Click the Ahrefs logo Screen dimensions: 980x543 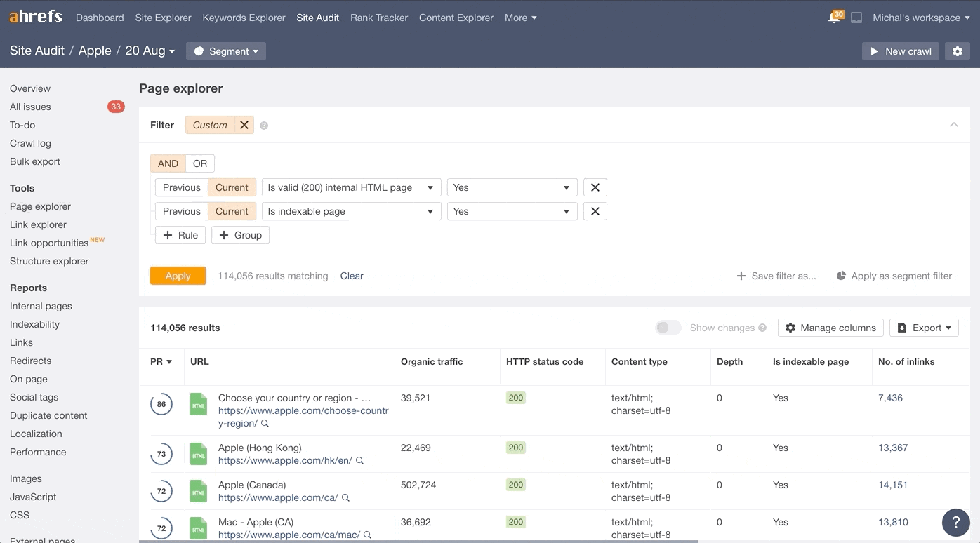click(36, 17)
